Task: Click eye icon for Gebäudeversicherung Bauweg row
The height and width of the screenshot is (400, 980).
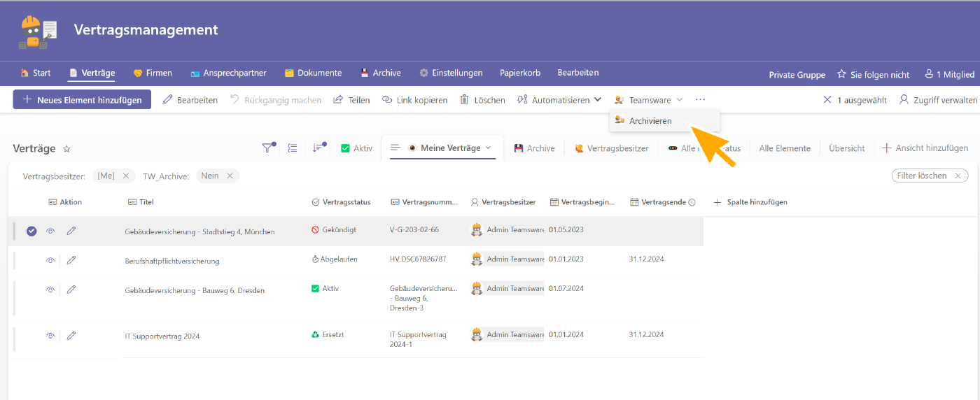Action: point(50,290)
